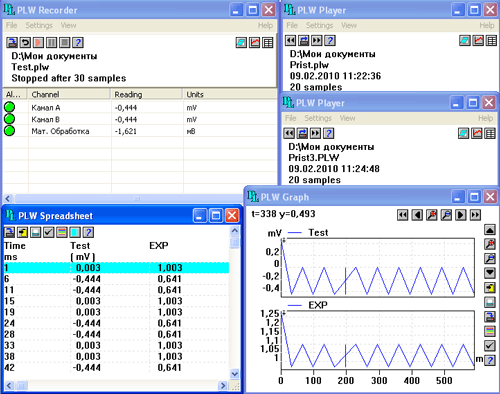Open View menu in PLW Recorder
This screenshot has height=394, width=500.
(68, 25)
